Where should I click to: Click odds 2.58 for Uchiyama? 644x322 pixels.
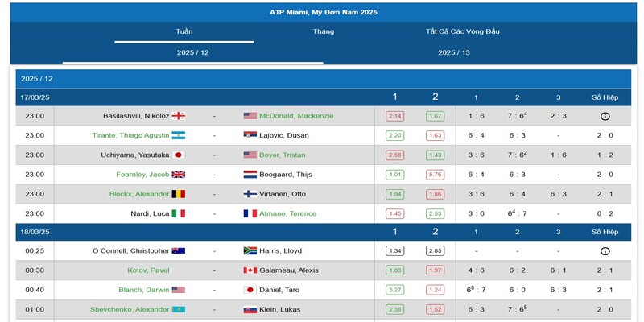coord(394,155)
